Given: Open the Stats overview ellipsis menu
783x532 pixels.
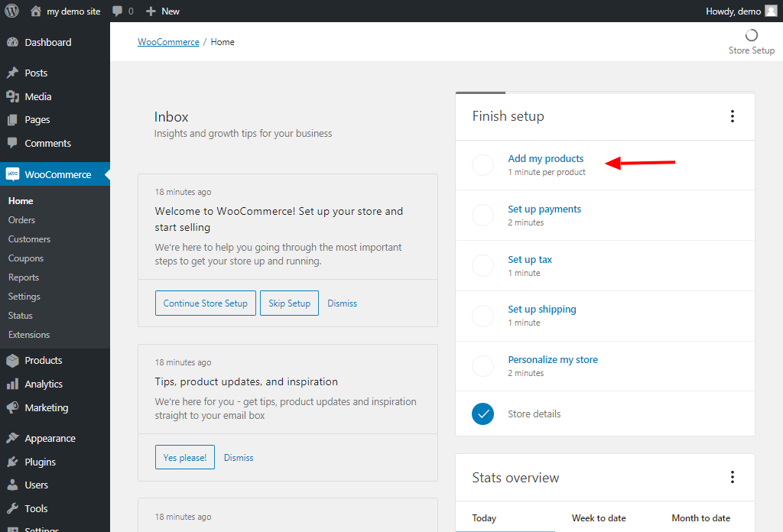Looking at the screenshot, I should (x=732, y=477).
